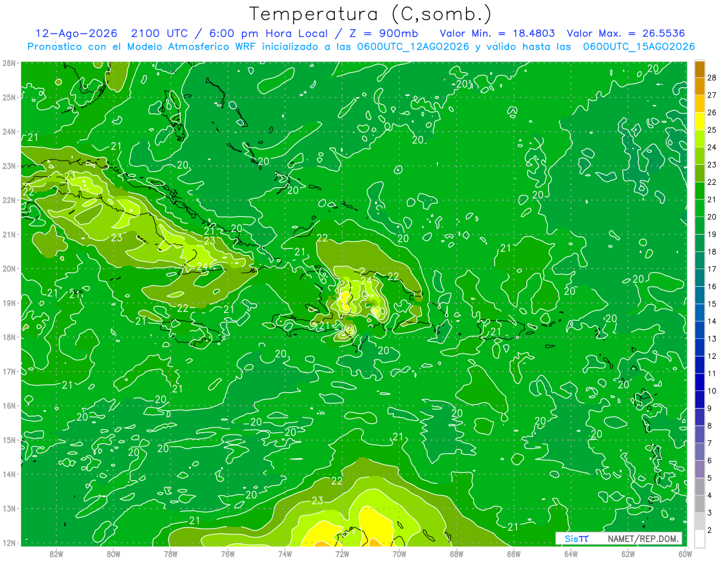
Task: Pick the green swatch between 20 and 21
Action: click(699, 208)
